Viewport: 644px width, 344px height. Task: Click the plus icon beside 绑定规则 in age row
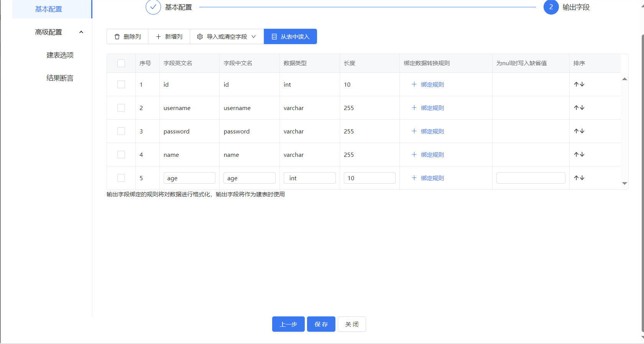click(x=414, y=178)
